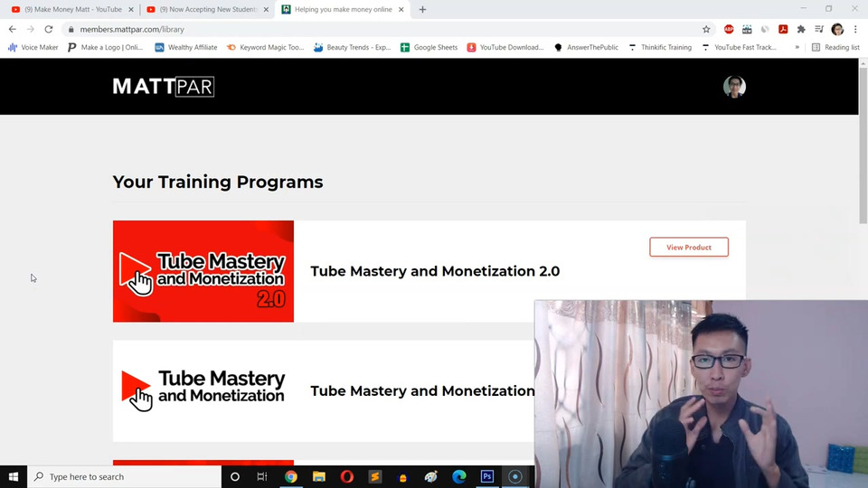Open the Windows Start menu
This screenshot has height=488, width=868.
point(14,476)
